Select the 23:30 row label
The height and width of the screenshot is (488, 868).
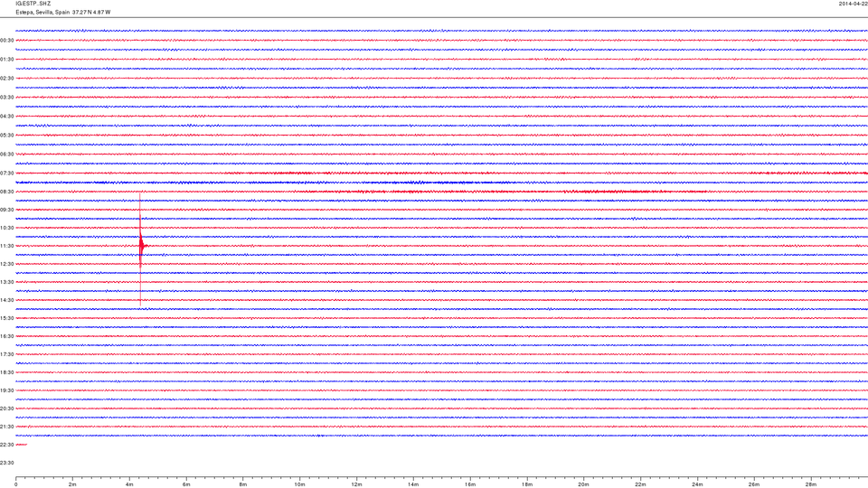pos(7,463)
